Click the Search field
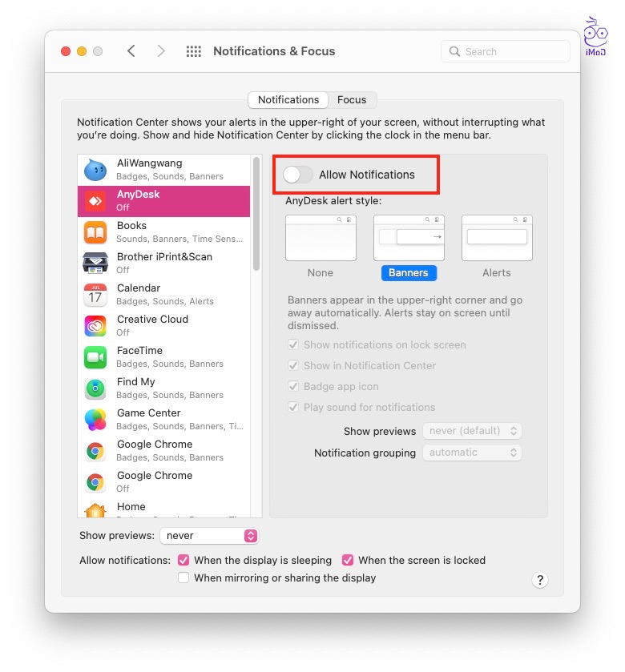Screen dimensions: 625x672 [506, 51]
